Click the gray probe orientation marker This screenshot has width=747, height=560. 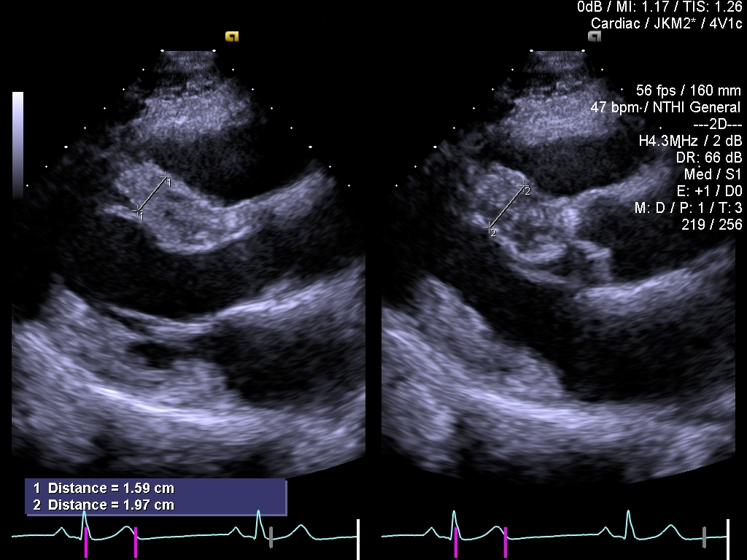(594, 36)
